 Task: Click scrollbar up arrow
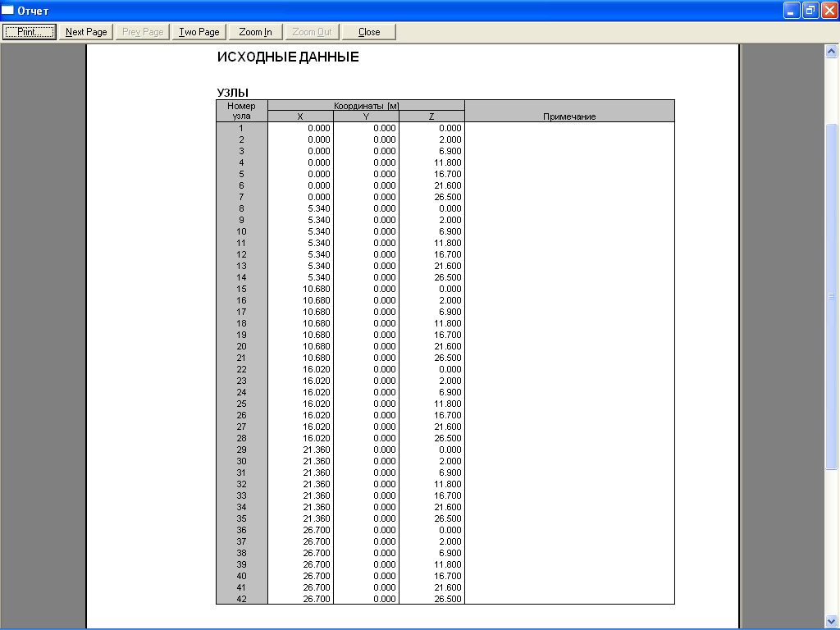pos(831,52)
